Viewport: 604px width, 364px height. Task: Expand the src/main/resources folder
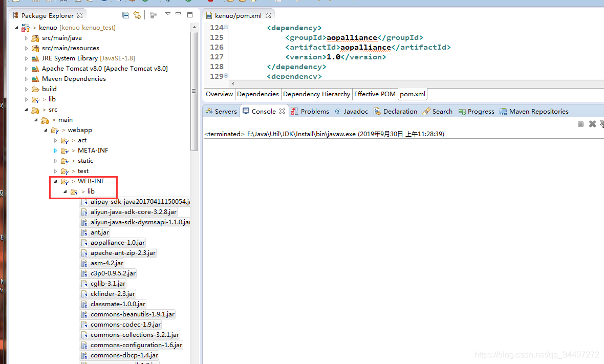pyautogui.click(x=26, y=48)
